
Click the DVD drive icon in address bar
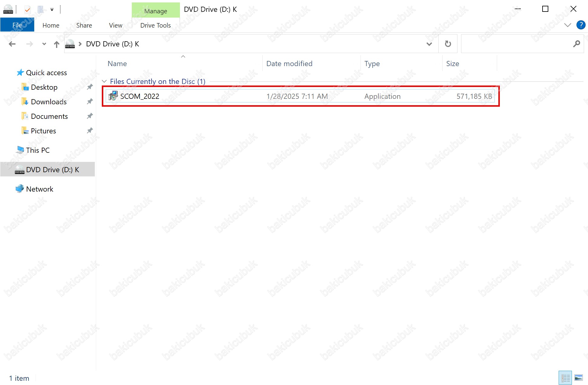click(70, 44)
